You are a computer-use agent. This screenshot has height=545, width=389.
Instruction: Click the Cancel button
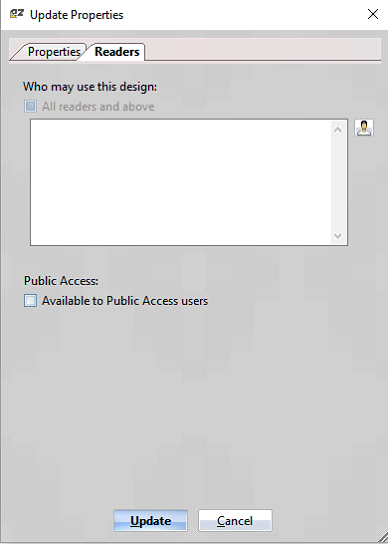coord(235,520)
